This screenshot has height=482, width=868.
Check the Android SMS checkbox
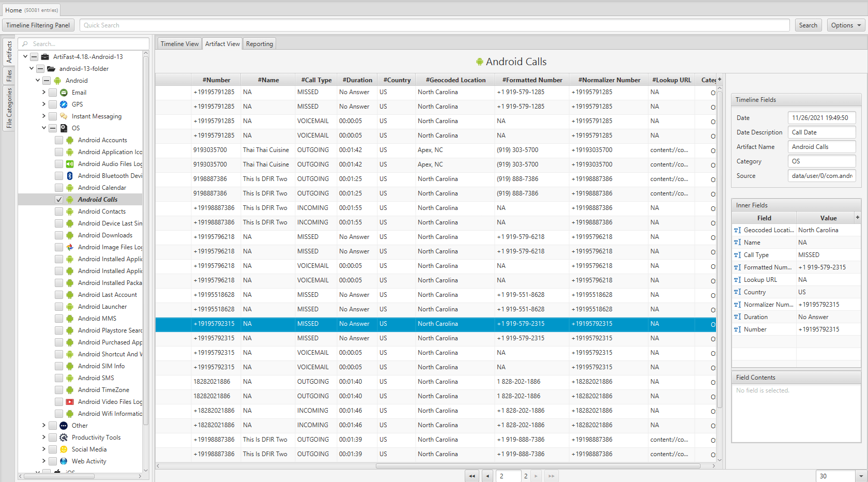[x=59, y=378]
